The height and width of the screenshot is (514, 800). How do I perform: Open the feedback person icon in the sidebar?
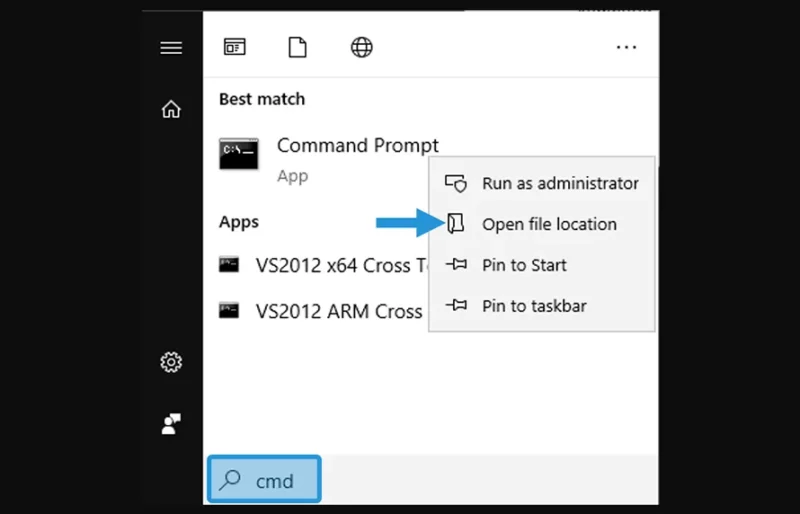171,424
